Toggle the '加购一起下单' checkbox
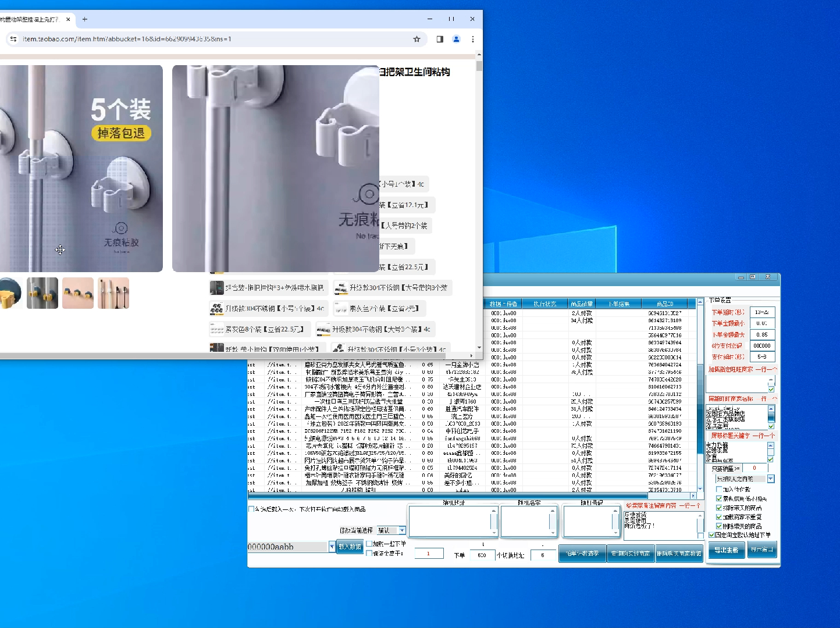The image size is (840, 628). pyautogui.click(x=369, y=544)
